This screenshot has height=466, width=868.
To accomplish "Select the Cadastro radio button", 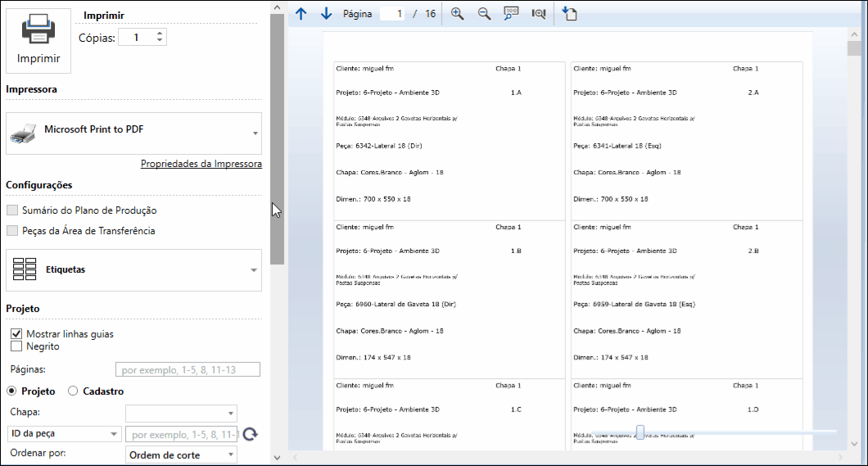I will point(73,391).
